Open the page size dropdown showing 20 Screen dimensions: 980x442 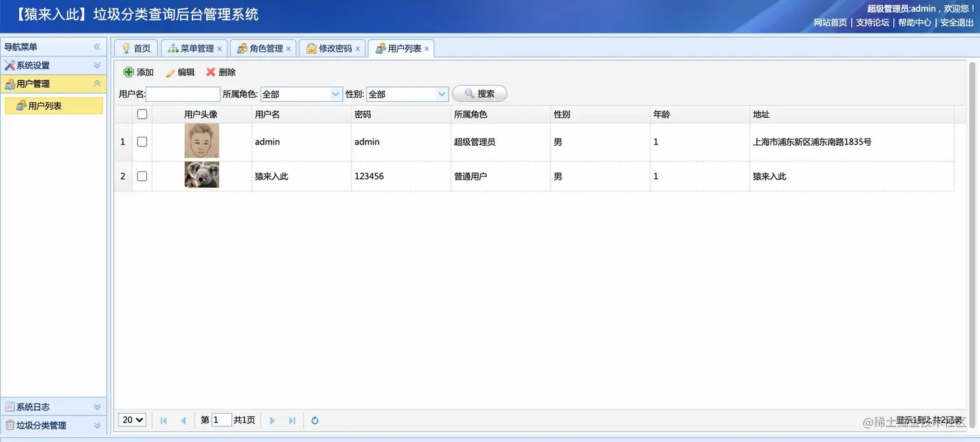pos(132,420)
